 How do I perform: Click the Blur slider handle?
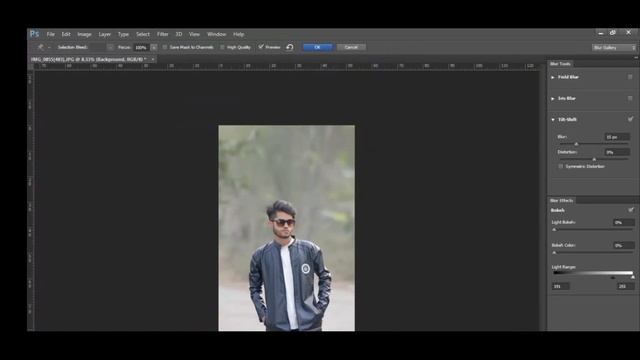click(x=576, y=144)
